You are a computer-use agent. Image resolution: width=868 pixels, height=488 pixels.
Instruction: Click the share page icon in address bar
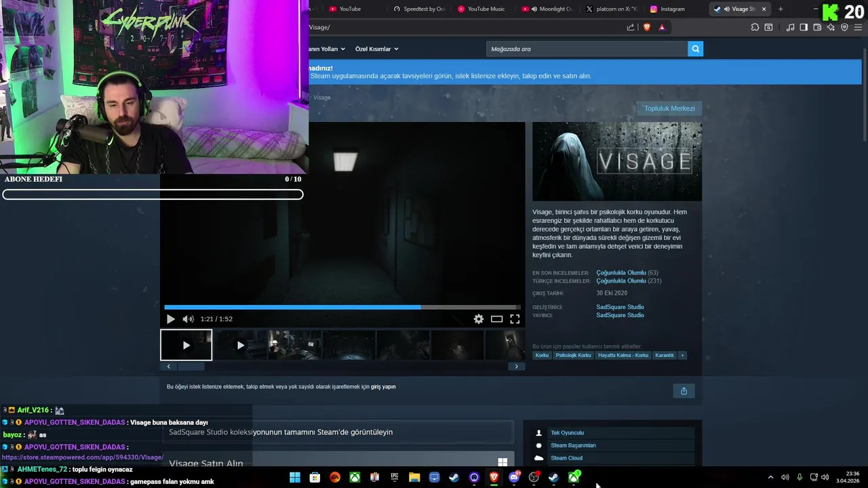click(x=631, y=27)
